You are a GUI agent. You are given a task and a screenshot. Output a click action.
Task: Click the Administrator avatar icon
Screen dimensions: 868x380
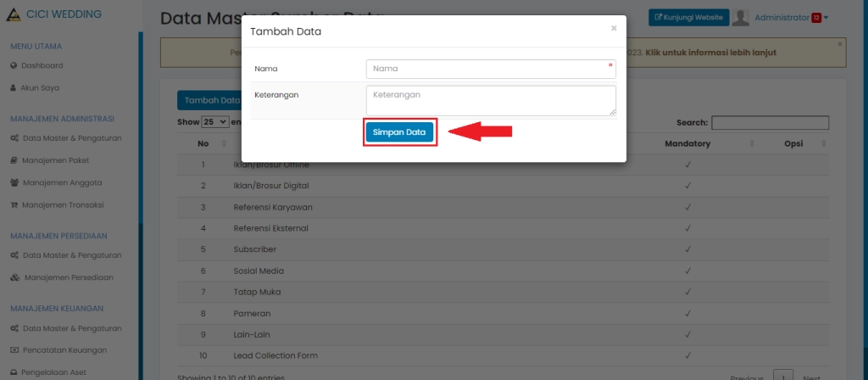740,18
